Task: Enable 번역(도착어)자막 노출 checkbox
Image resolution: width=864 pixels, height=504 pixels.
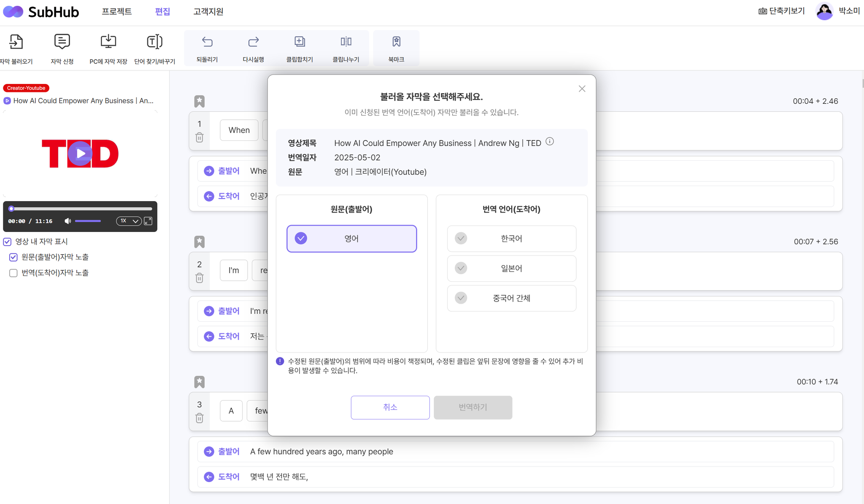Action: (13, 273)
